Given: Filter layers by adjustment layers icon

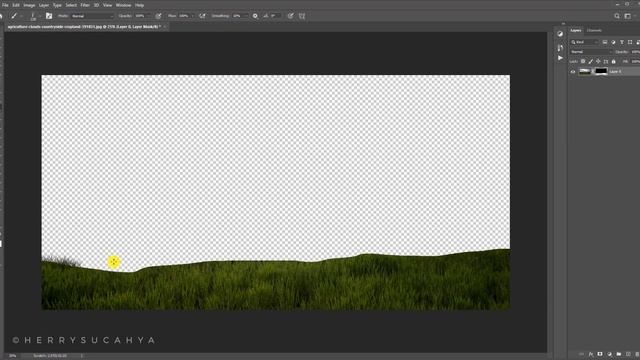Looking at the screenshot, I should pos(613,42).
